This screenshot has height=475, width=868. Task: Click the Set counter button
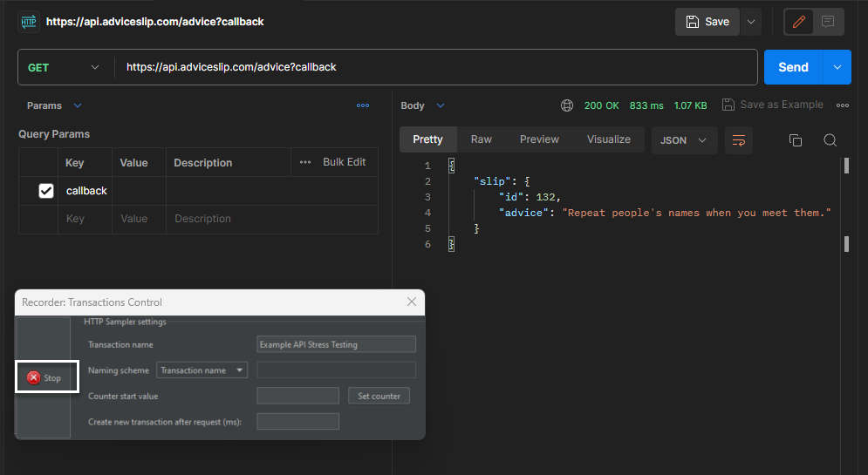click(379, 396)
